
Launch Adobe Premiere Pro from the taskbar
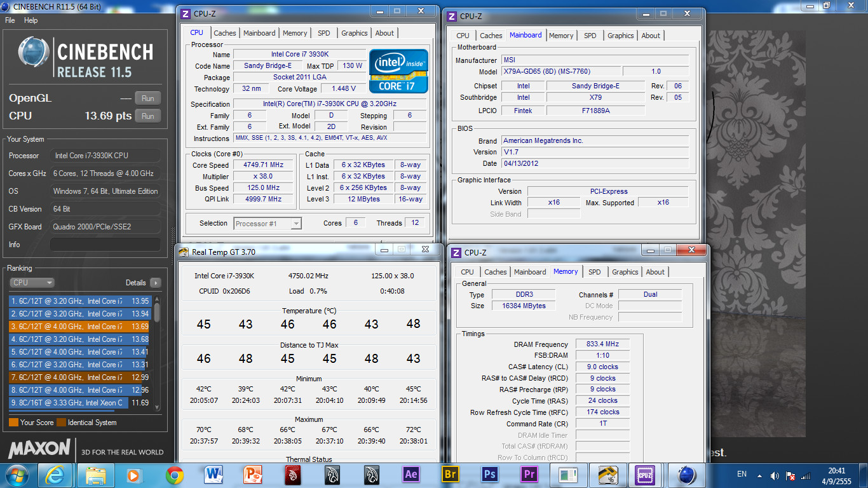[x=529, y=475]
